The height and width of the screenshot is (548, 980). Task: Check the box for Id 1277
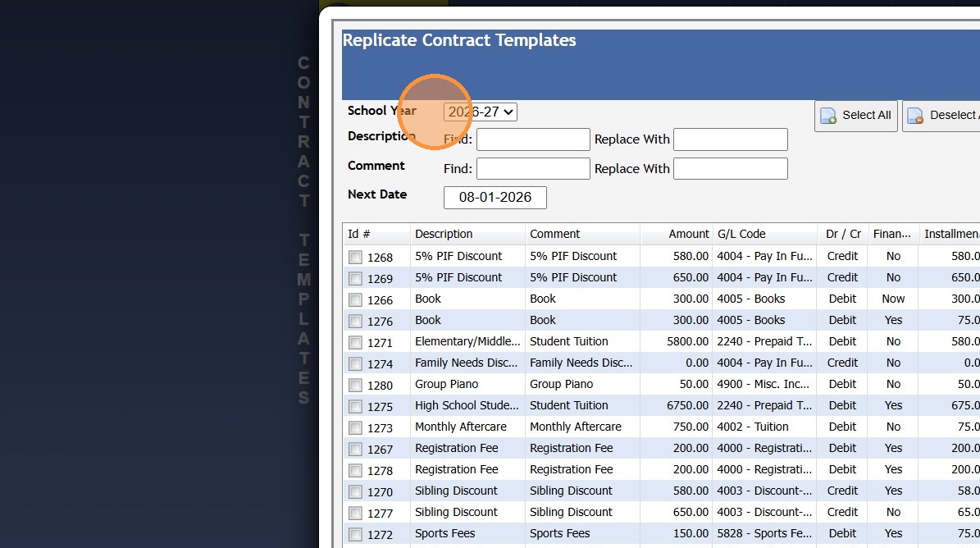(355, 513)
